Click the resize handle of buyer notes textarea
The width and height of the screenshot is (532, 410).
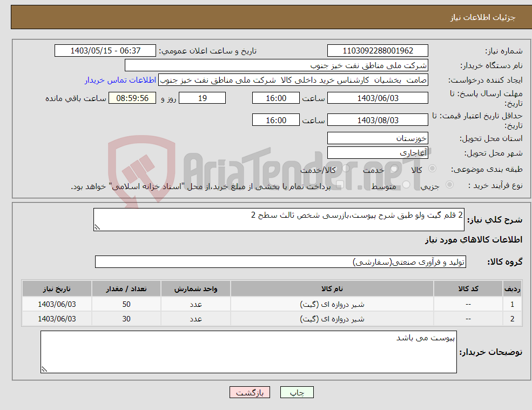[44, 369]
